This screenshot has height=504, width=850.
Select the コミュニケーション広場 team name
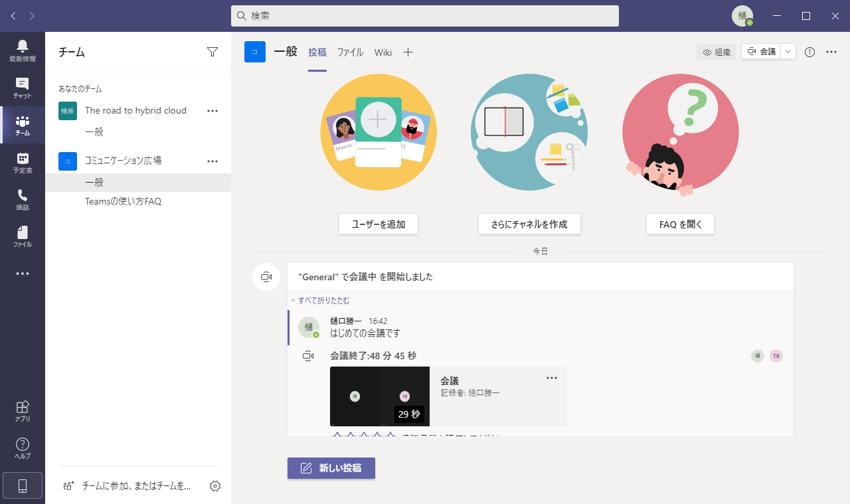pos(123,161)
